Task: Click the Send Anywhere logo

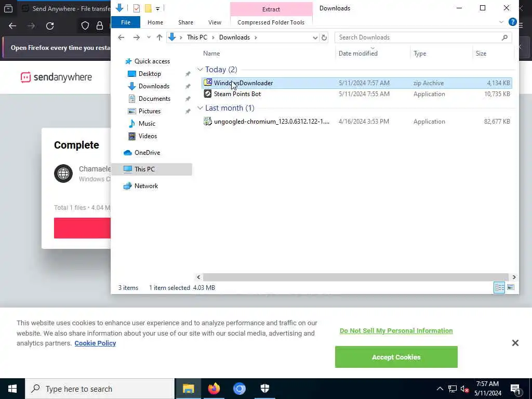Action: pos(56,77)
